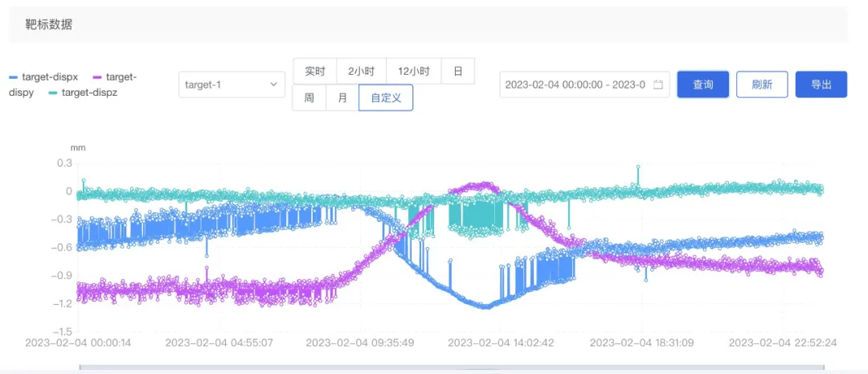The height and width of the screenshot is (374, 868).
Task: Choose the 周 time range option
Action: click(x=309, y=97)
